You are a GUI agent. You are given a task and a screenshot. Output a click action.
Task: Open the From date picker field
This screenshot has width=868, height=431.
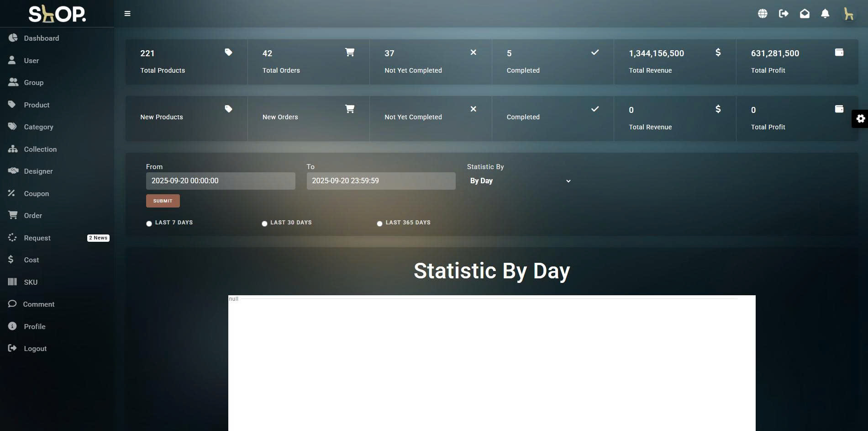coord(221,181)
